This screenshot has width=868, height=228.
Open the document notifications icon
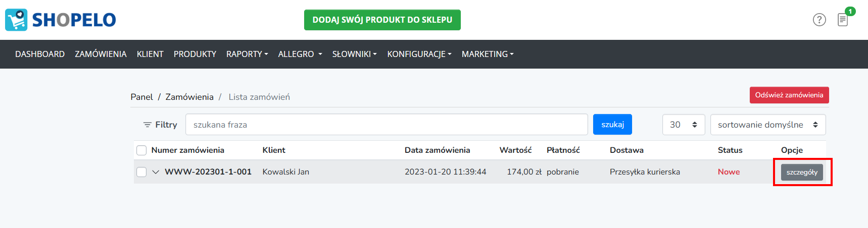(843, 20)
